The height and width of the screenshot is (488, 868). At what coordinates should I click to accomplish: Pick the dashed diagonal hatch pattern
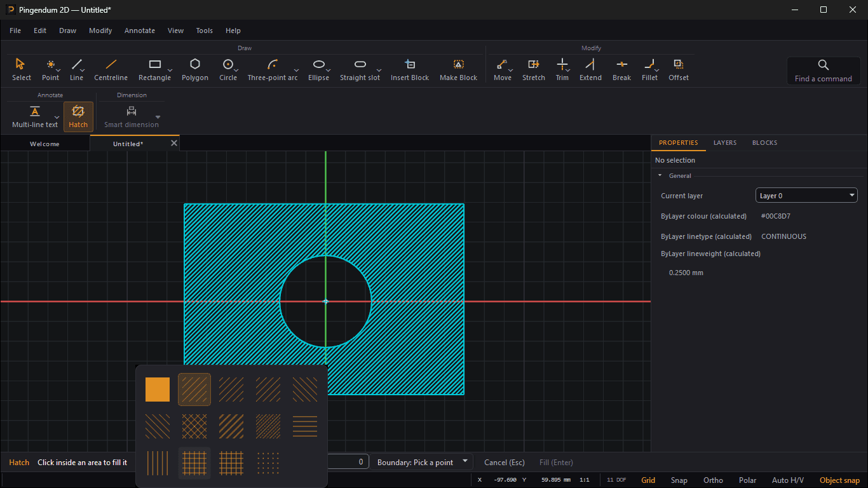pyautogui.click(x=268, y=426)
